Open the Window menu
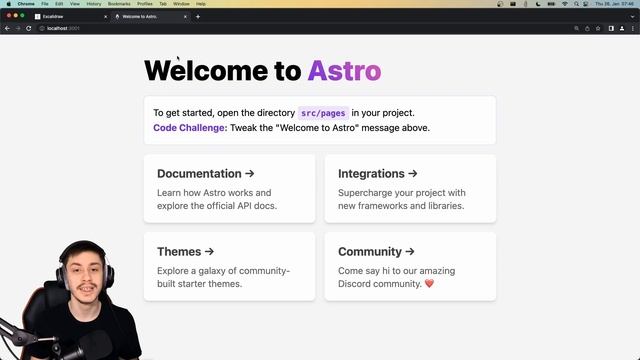The image size is (640, 360). point(181,4)
